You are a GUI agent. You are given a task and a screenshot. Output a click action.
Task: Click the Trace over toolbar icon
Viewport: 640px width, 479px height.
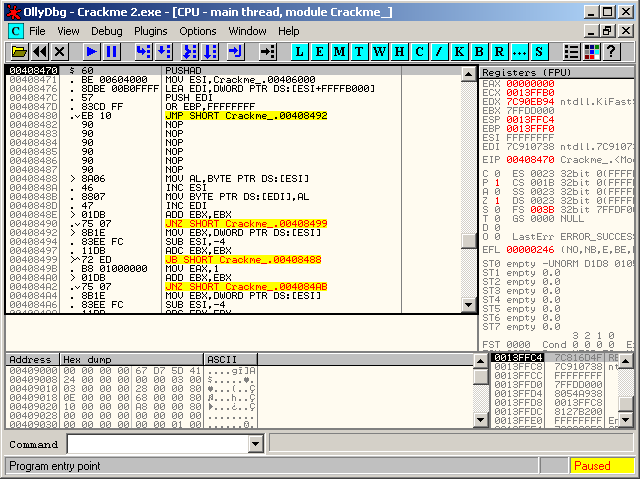coord(210,52)
